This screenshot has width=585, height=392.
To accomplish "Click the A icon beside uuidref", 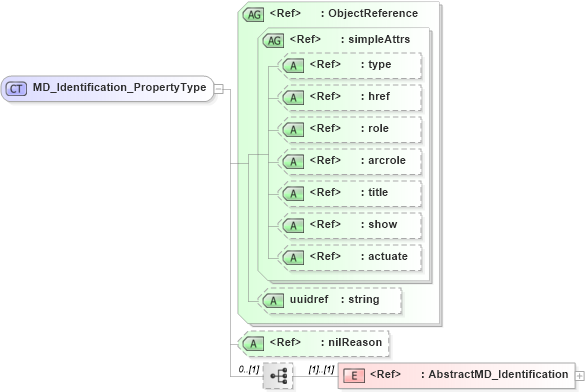I will 273,301.
